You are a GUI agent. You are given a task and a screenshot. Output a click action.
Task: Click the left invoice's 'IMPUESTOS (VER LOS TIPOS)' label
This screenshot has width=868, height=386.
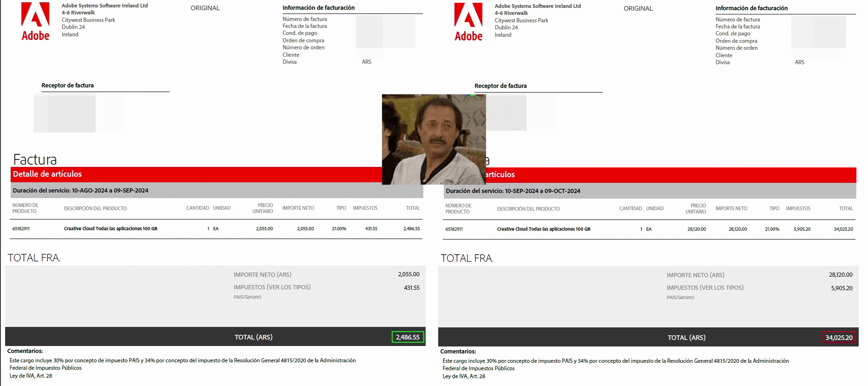coord(272,287)
